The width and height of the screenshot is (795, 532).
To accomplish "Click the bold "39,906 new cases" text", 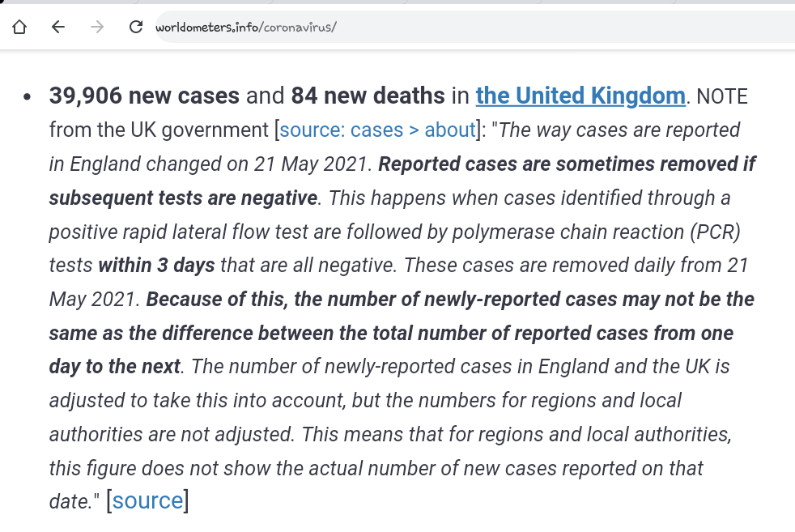I will point(144,96).
